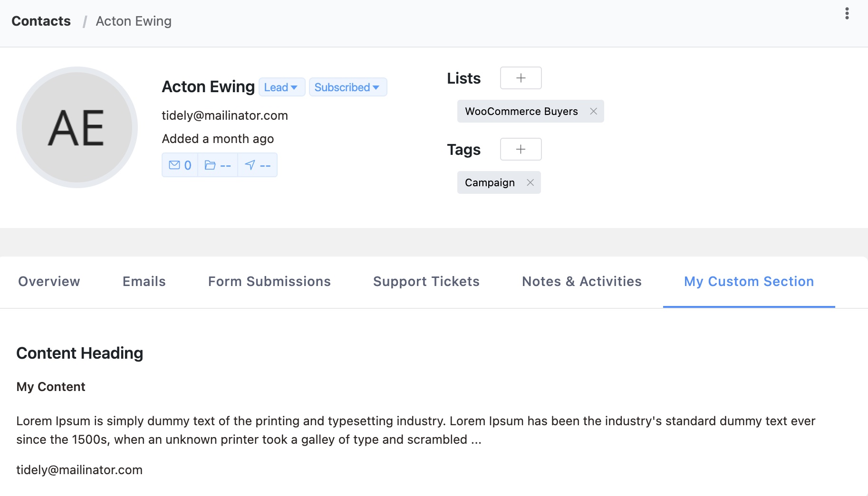Remove the Campaign tag with its X icon
The width and height of the screenshot is (868, 496).
(530, 182)
